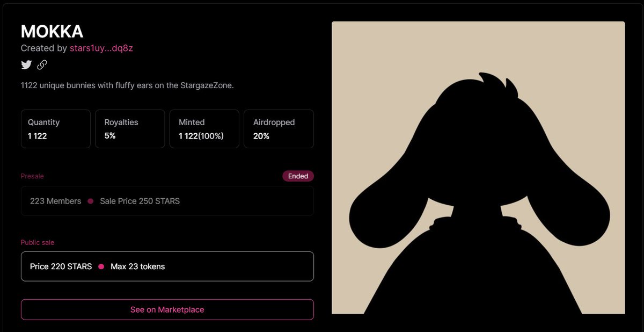Open the MOKKA Twitter profile icon
This screenshot has width=644, height=332.
tap(26, 64)
